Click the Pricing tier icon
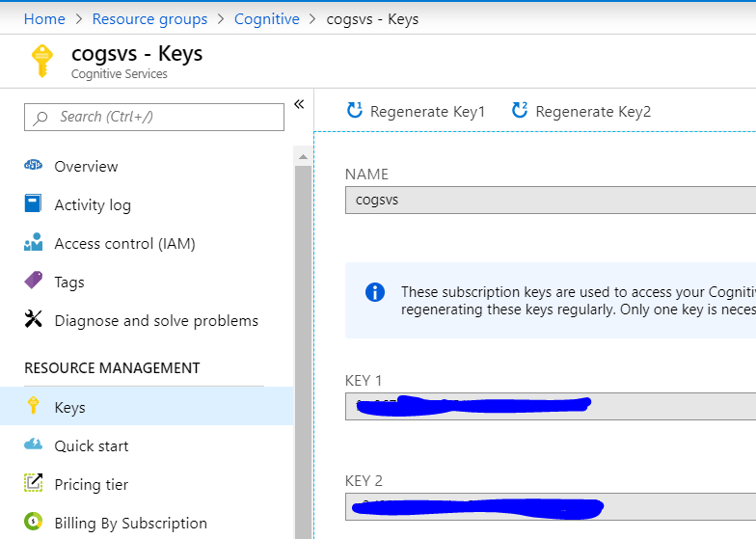 pos(34,483)
